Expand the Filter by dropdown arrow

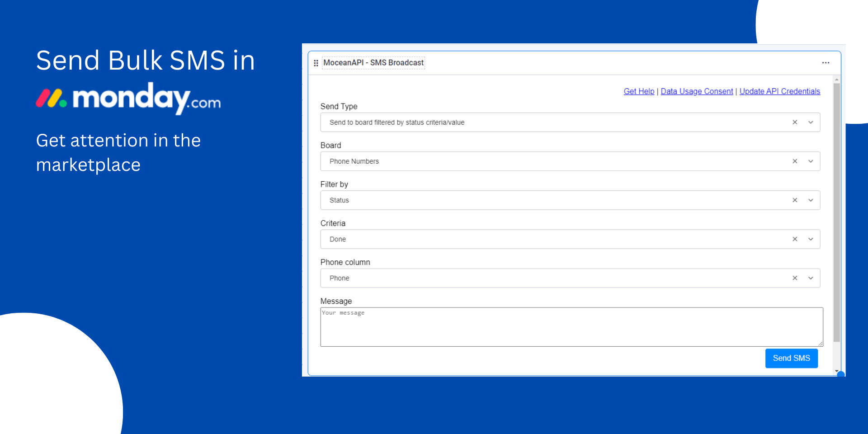tap(811, 200)
